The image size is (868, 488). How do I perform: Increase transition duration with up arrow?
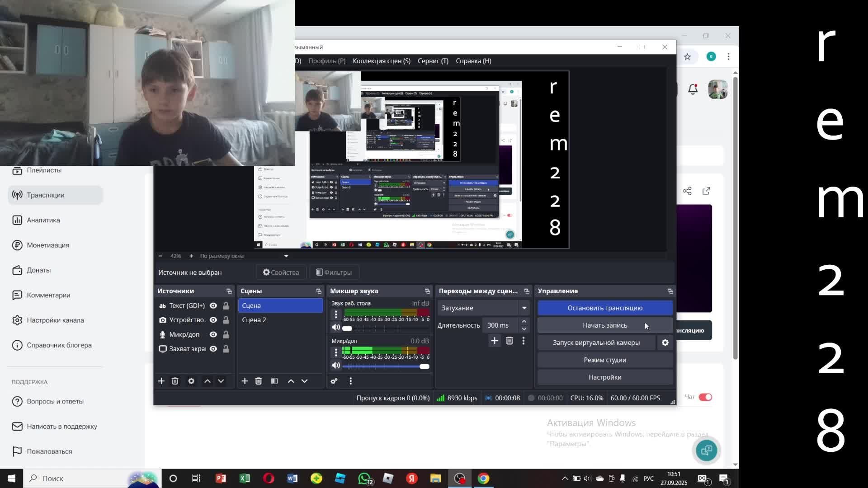click(524, 322)
